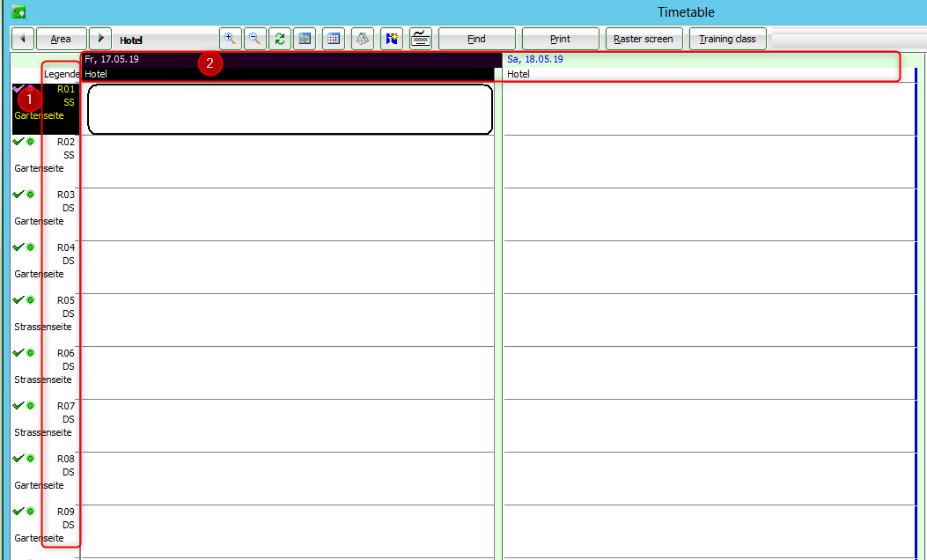
Task: Click the green G icon of room R09
Action: (30, 511)
